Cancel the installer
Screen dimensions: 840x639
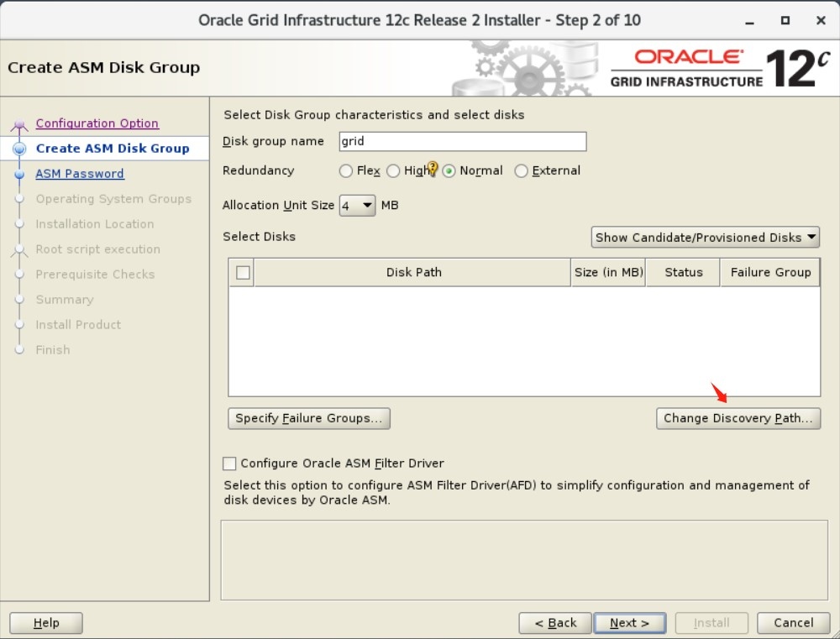[794, 623]
